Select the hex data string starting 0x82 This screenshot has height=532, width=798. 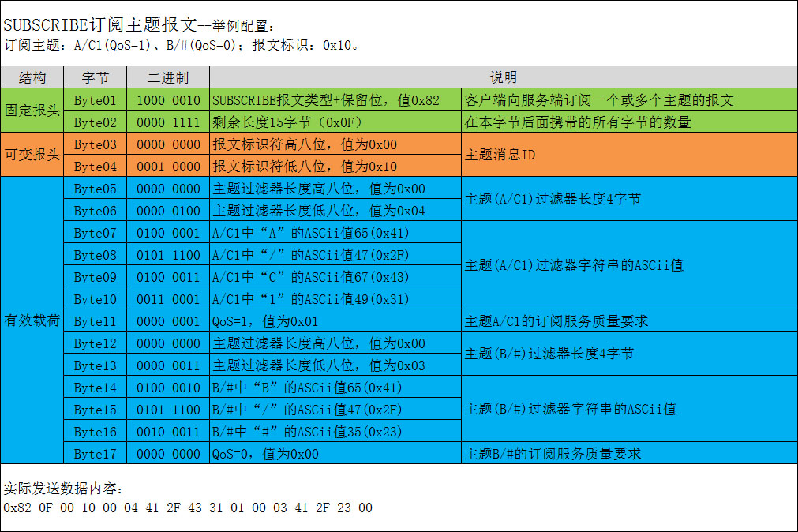(x=185, y=508)
